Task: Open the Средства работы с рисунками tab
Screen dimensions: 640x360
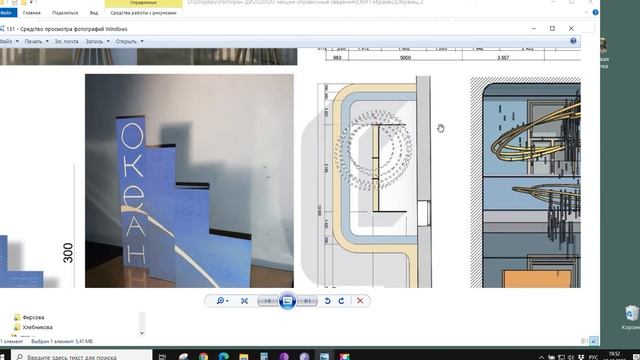Action: pyautogui.click(x=143, y=13)
